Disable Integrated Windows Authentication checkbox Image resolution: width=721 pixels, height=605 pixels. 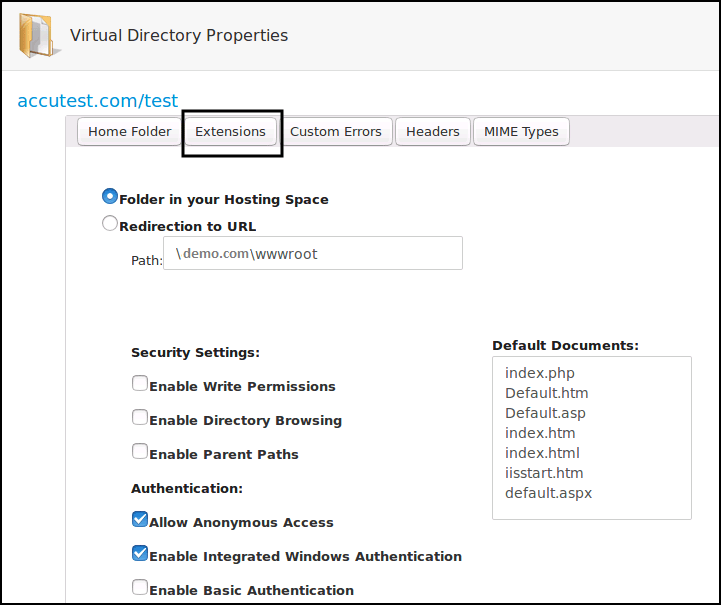click(140, 554)
